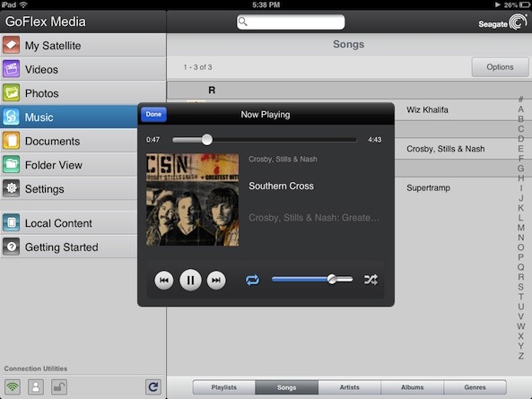Click the Folder View icon
Viewport: 532px width, 399px height.
(11, 165)
